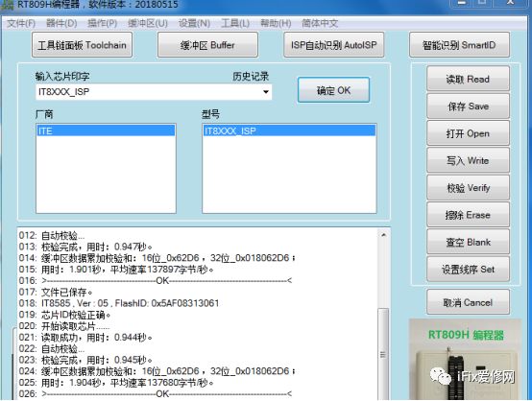This screenshot has height=401, width=532.
Task: Select IT8XXX_ISP in the model list
Action: pyautogui.click(x=289, y=130)
